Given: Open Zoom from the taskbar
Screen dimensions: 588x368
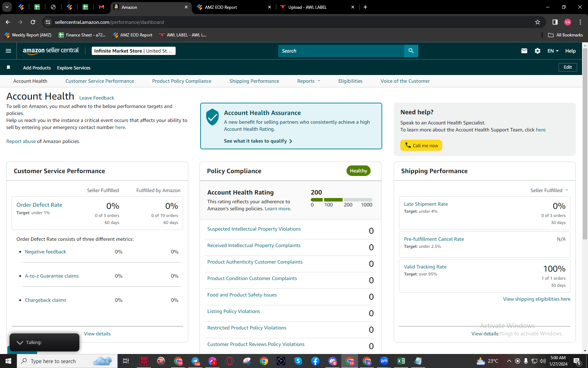Looking at the screenshot, I should 384,361.
